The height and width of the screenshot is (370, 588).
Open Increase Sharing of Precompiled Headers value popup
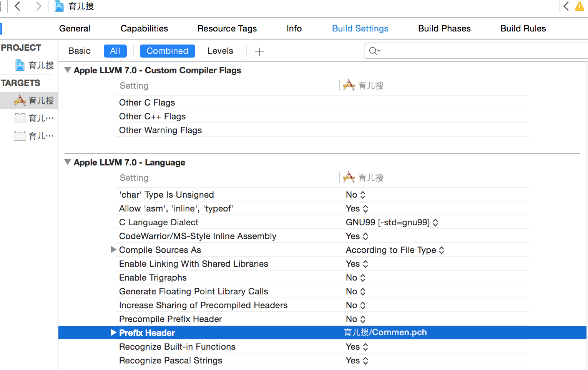355,305
